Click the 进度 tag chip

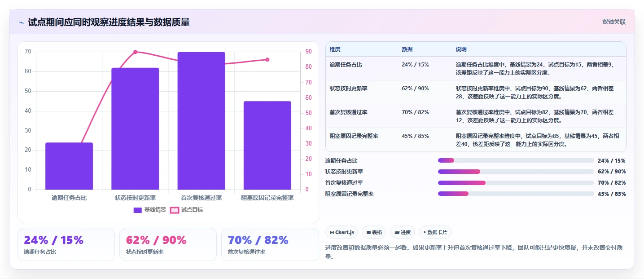tap(403, 232)
